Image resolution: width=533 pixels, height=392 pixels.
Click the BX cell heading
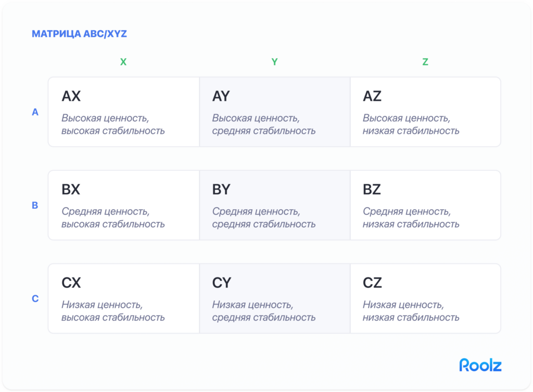[x=71, y=189]
